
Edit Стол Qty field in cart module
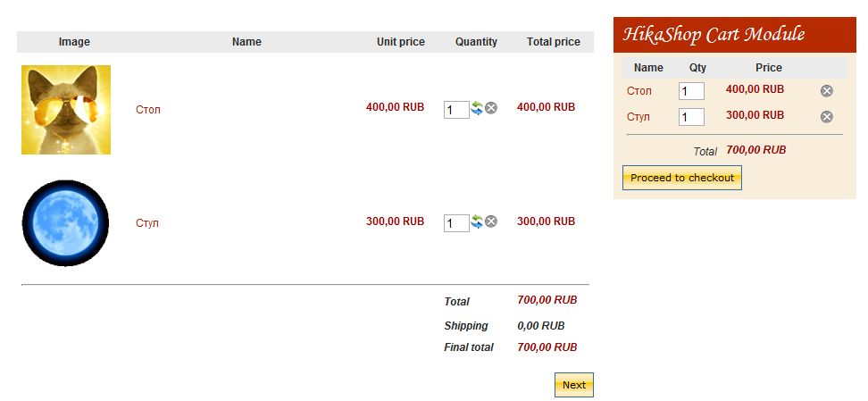(691, 91)
